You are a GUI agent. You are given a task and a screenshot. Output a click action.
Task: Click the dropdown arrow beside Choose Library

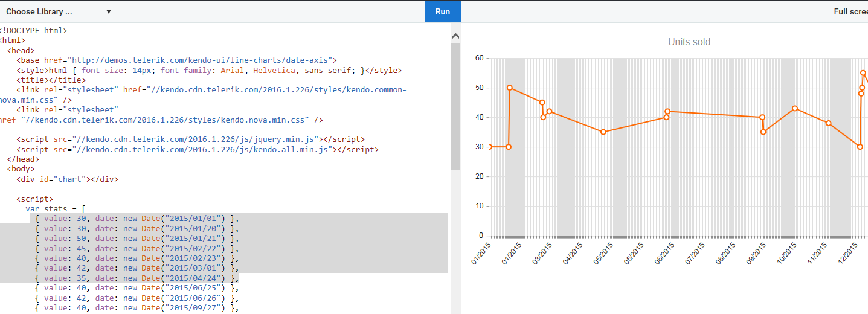pyautogui.click(x=109, y=12)
